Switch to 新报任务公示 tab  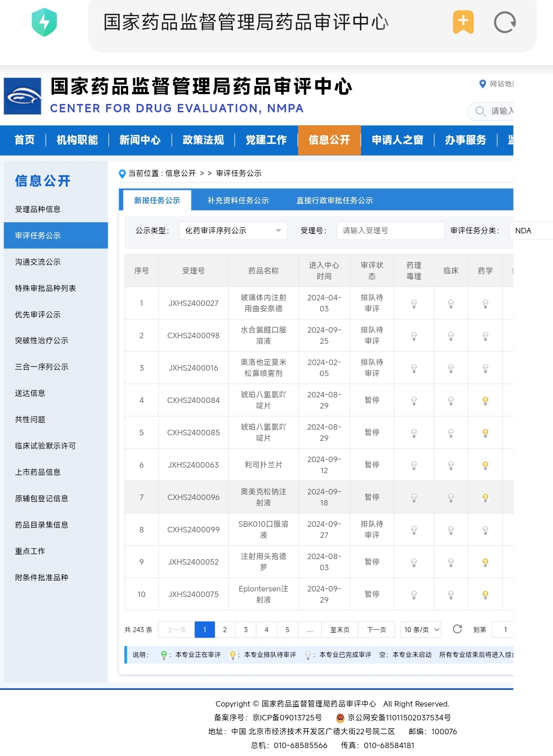[157, 201]
